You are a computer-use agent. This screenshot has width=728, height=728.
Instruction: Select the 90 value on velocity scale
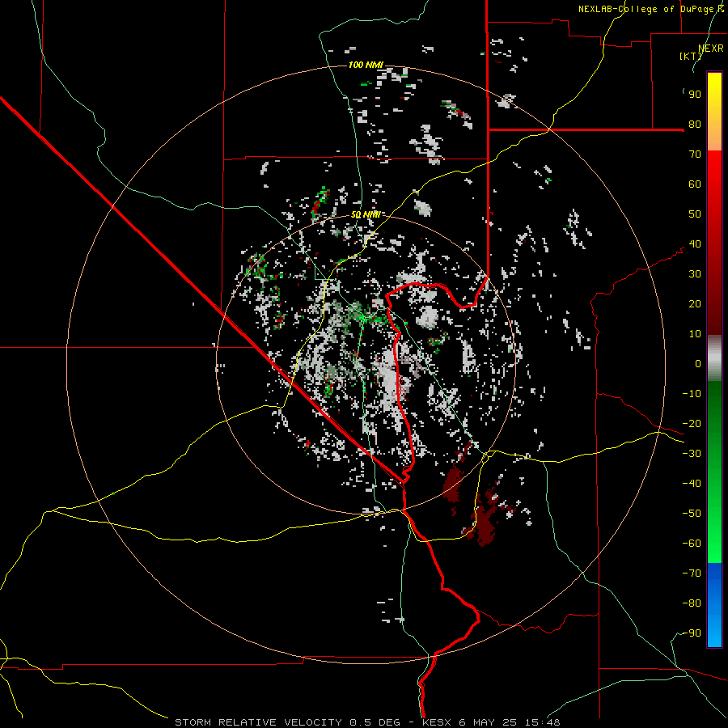click(x=695, y=95)
